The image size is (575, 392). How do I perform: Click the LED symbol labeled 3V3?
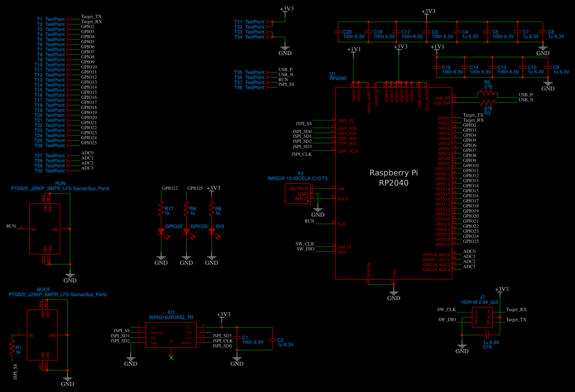pyautogui.click(x=213, y=232)
